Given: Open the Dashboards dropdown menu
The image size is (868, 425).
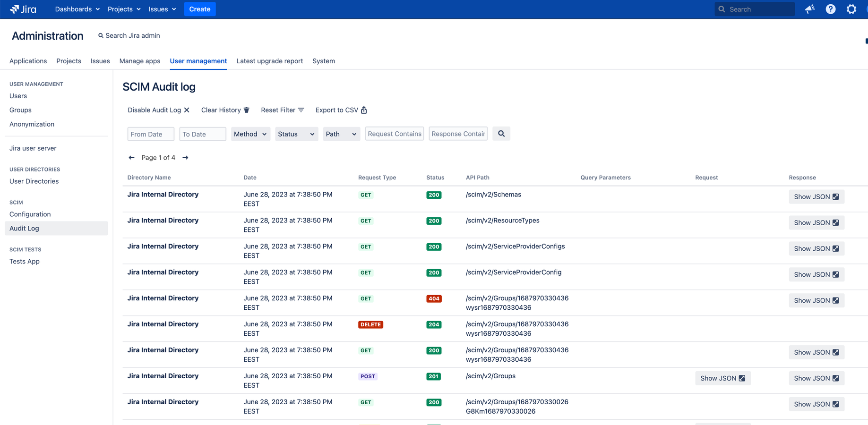Looking at the screenshot, I should point(77,9).
